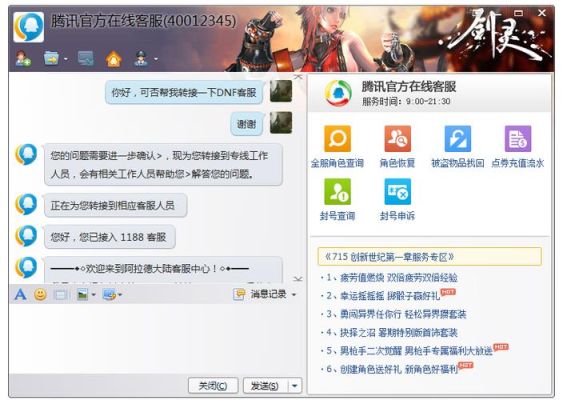571x400 pixels.
Task: Click the 欢迎来到阿拉德大陆客服中心 message
Action: (x=163, y=269)
